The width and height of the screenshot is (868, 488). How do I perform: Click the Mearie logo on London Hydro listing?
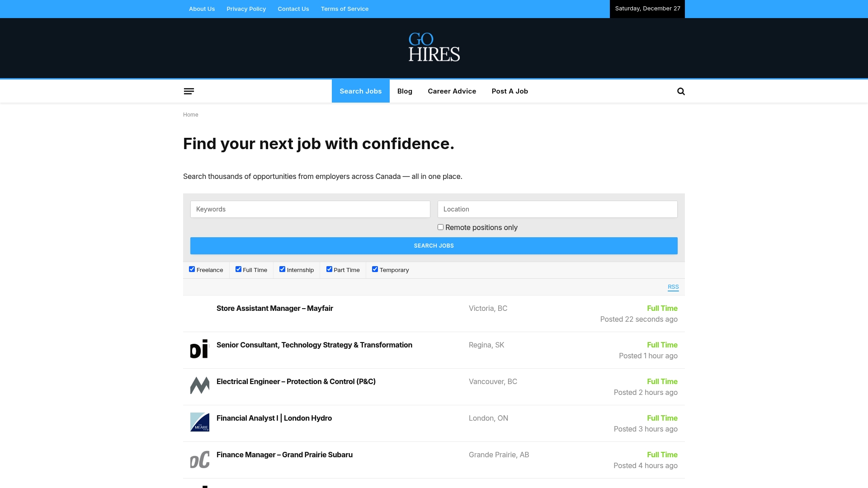(x=199, y=422)
